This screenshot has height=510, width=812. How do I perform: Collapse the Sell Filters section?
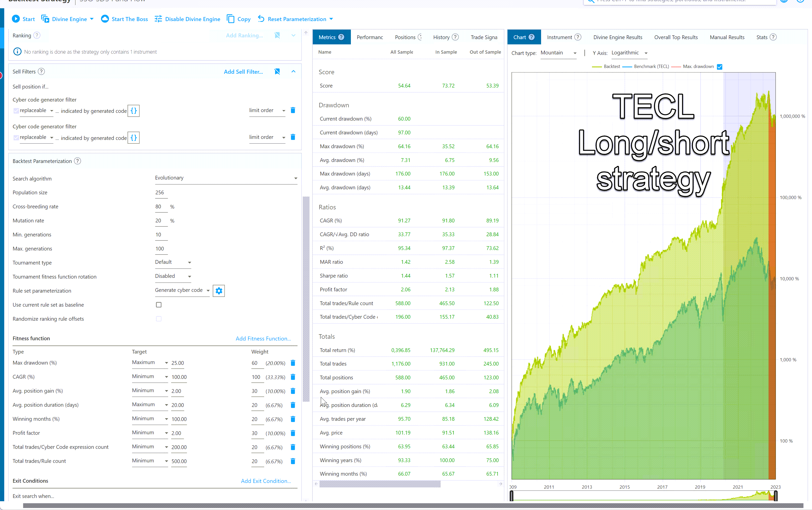[x=293, y=71]
